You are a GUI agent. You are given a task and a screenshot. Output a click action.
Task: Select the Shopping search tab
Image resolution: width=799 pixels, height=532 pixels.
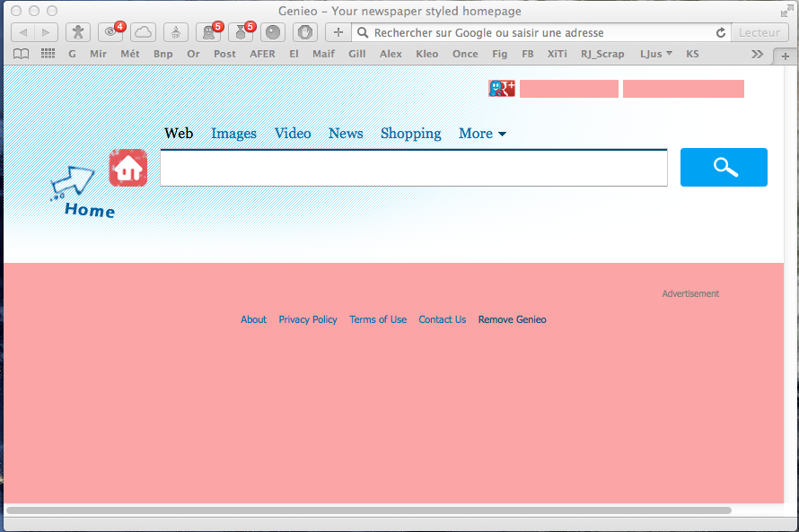coord(410,134)
